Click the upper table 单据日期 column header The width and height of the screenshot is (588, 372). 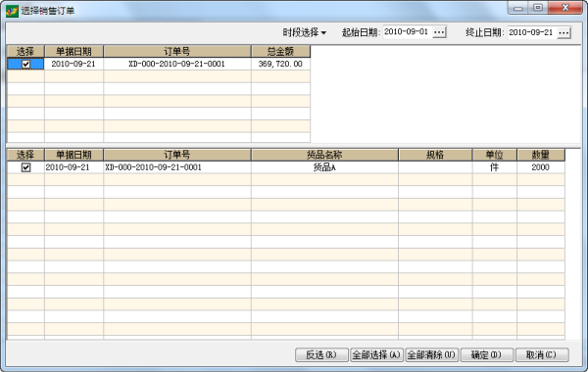pos(73,51)
